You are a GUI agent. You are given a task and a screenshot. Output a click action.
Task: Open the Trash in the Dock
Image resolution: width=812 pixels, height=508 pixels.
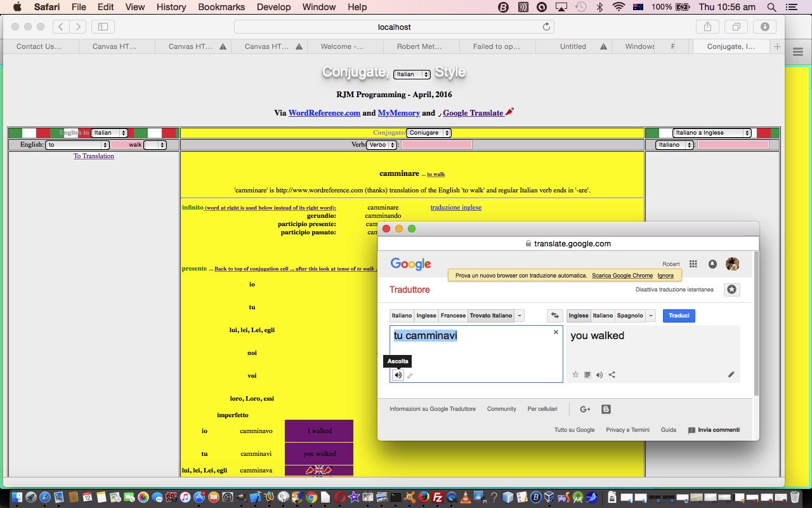tap(794, 497)
